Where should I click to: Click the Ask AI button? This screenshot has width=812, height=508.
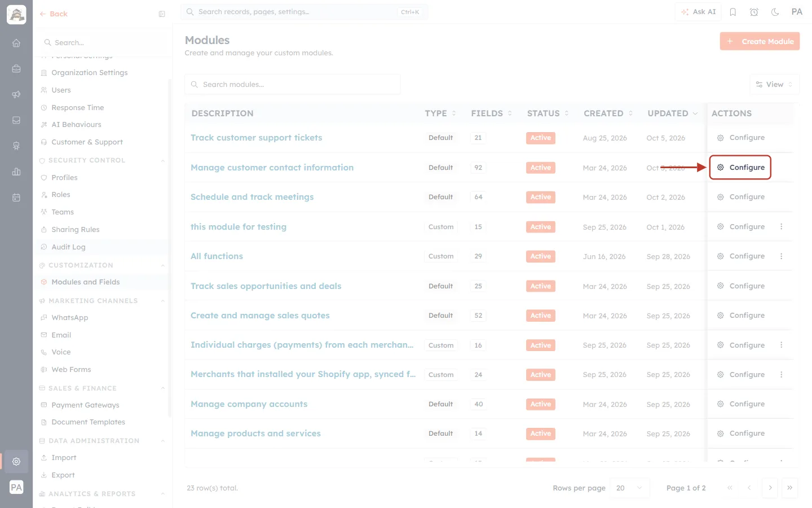tap(698, 12)
